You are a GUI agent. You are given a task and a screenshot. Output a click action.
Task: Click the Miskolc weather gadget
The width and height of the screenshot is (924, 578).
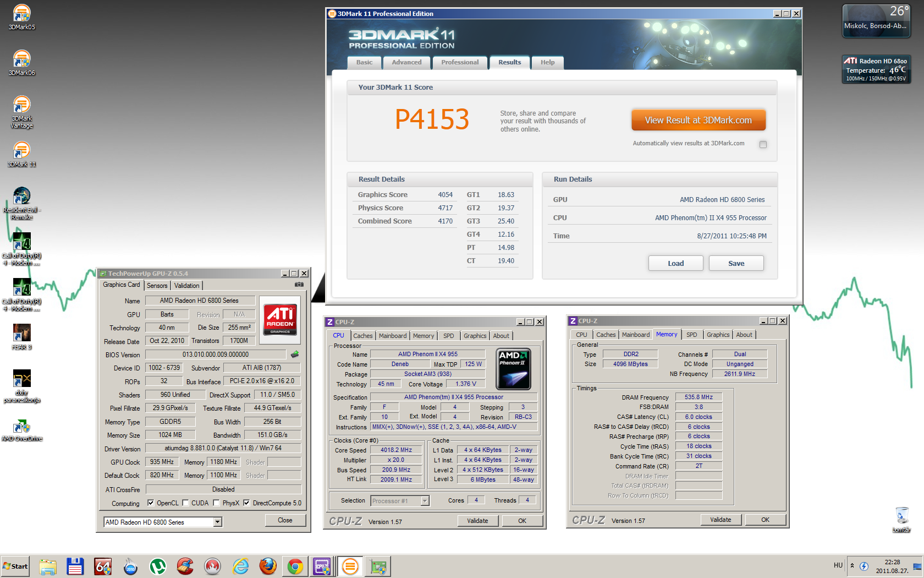point(876,21)
